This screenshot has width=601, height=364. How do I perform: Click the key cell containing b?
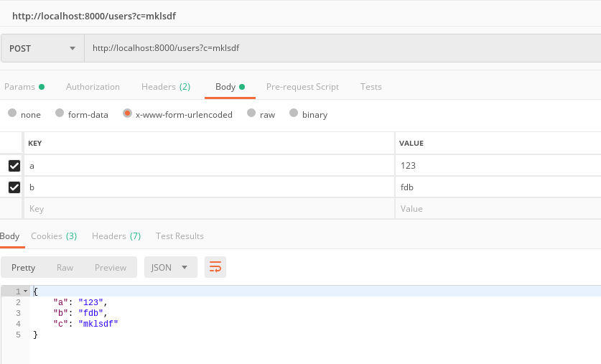(x=209, y=187)
